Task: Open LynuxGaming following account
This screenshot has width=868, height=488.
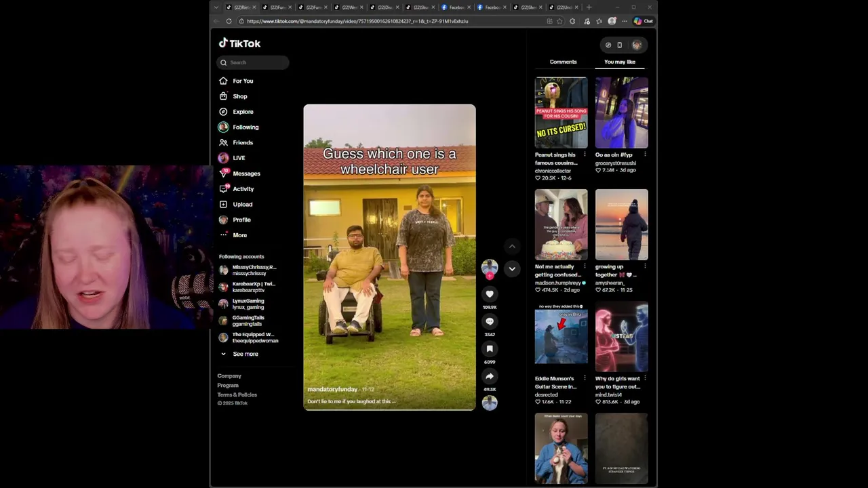Action: 243,304
